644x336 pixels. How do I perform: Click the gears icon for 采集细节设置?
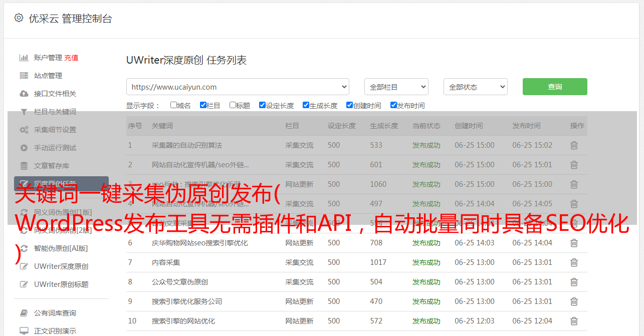(24, 130)
